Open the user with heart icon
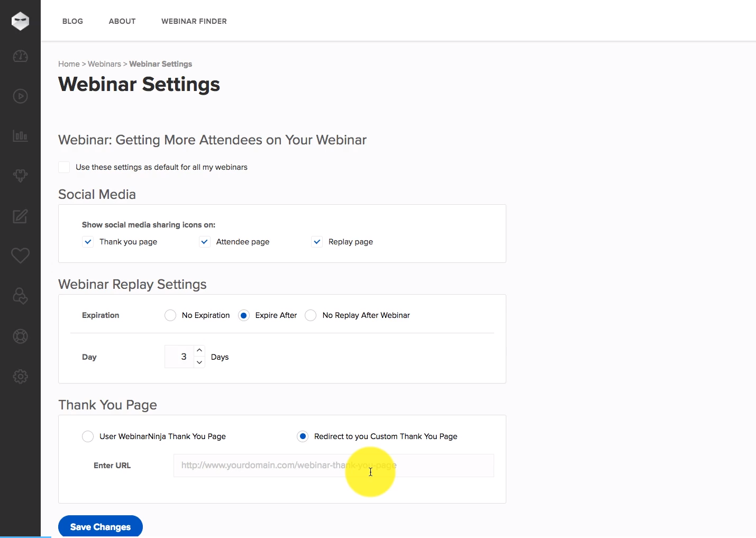 click(20, 296)
